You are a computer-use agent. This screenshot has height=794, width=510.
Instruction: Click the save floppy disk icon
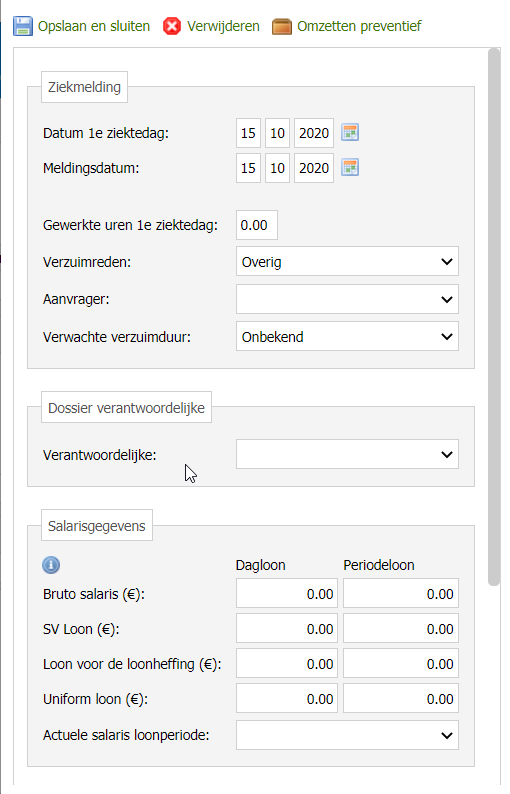point(23,26)
